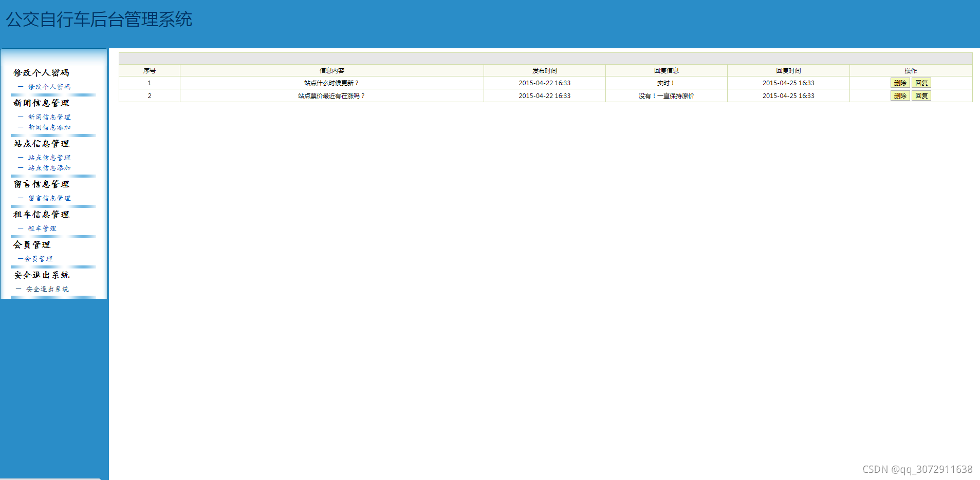Click the 序号 column header
Screen dimensions: 980x480
coord(150,70)
